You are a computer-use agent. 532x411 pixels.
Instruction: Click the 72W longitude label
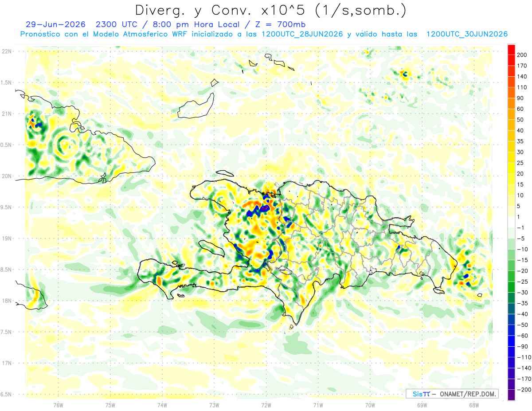pos(266,405)
